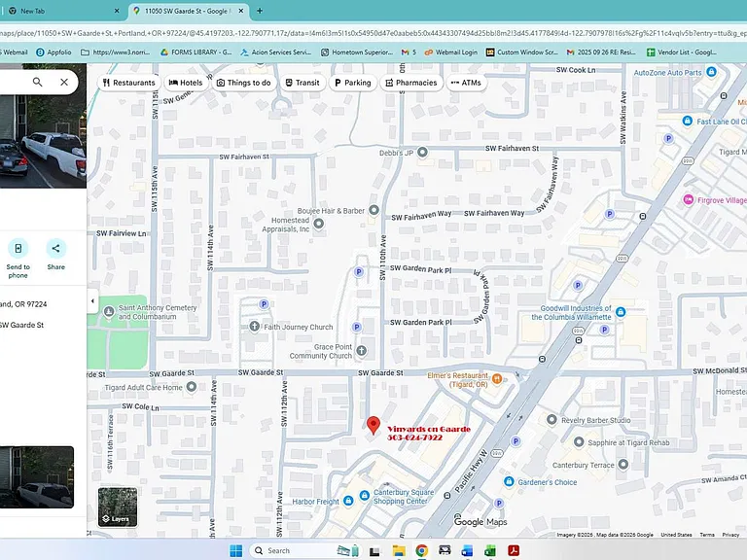The height and width of the screenshot is (560, 747).
Task: Close the New Tab browser tab
Action: coord(117,11)
